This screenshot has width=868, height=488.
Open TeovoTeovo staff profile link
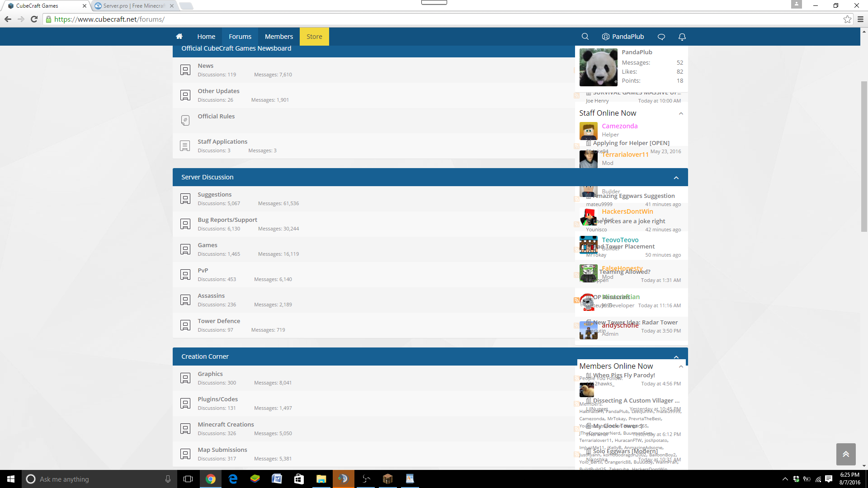(x=620, y=240)
